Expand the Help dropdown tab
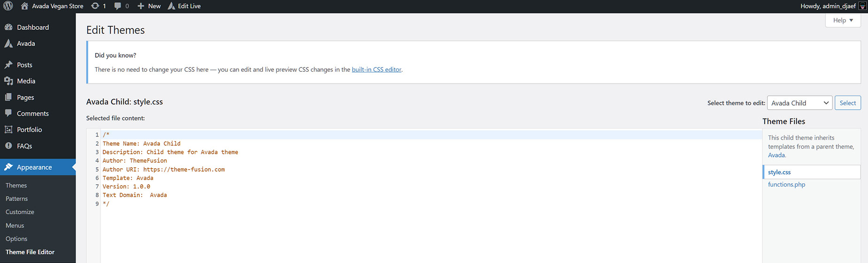The width and height of the screenshot is (868, 263). pyautogui.click(x=843, y=20)
